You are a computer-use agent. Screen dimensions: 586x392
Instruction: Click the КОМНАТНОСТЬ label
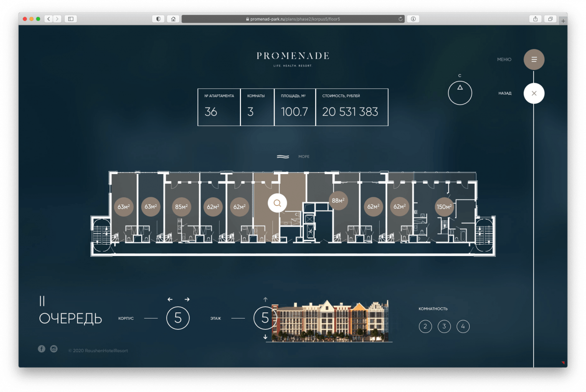433,309
